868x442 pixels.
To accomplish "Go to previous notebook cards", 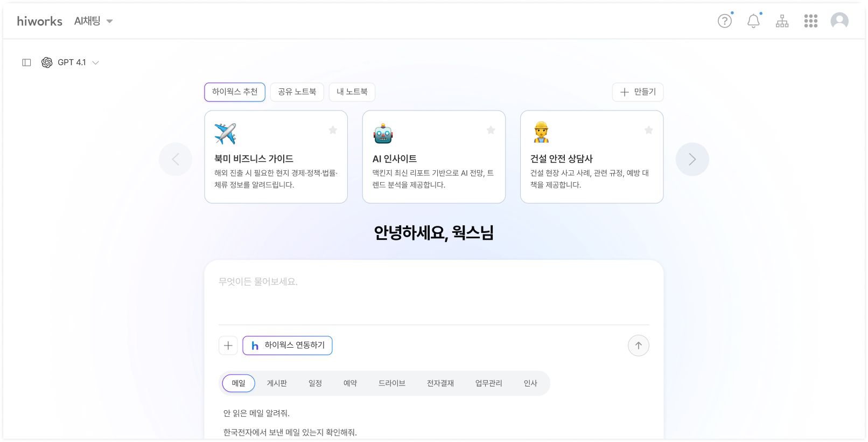I will click(x=176, y=159).
